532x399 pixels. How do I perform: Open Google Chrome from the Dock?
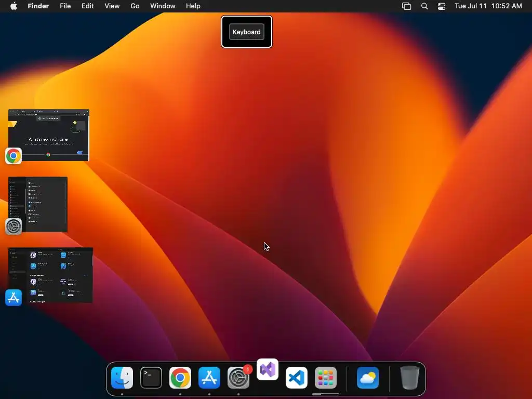[x=180, y=378]
